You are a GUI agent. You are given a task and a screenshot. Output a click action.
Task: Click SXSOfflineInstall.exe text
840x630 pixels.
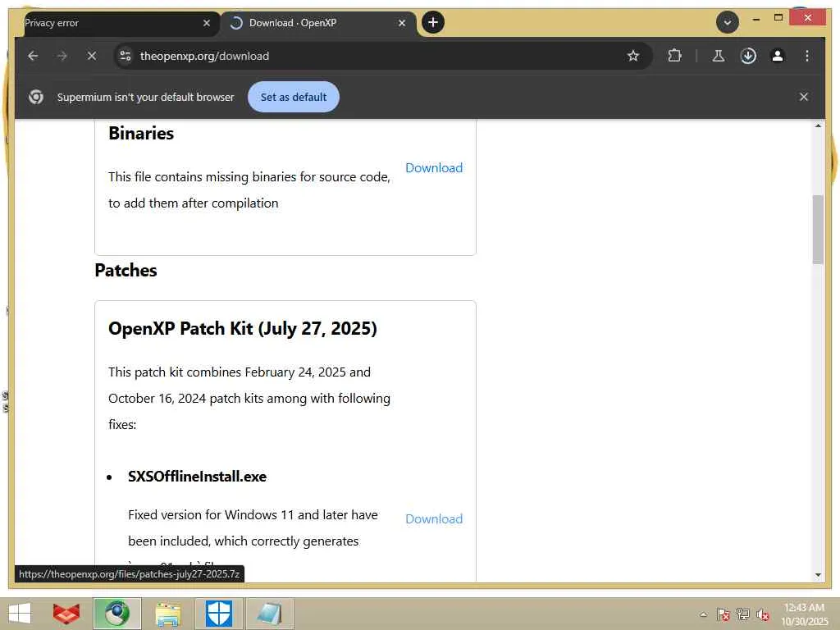197,477
